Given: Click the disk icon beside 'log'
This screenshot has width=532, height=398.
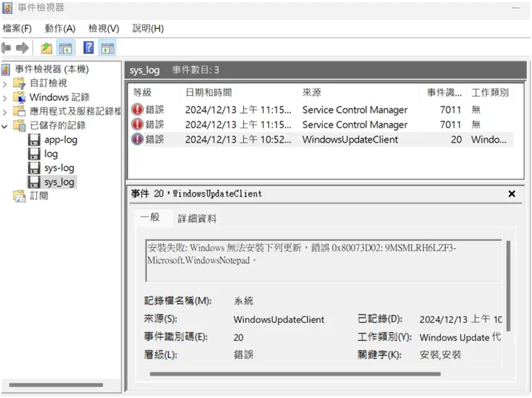Looking at the screenshot, I should pos(34,154).
